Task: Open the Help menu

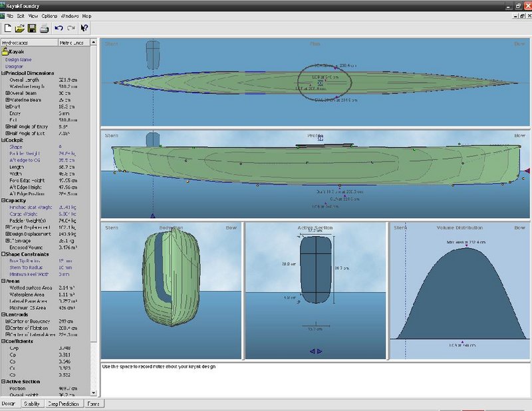Action: coord(87,16)
